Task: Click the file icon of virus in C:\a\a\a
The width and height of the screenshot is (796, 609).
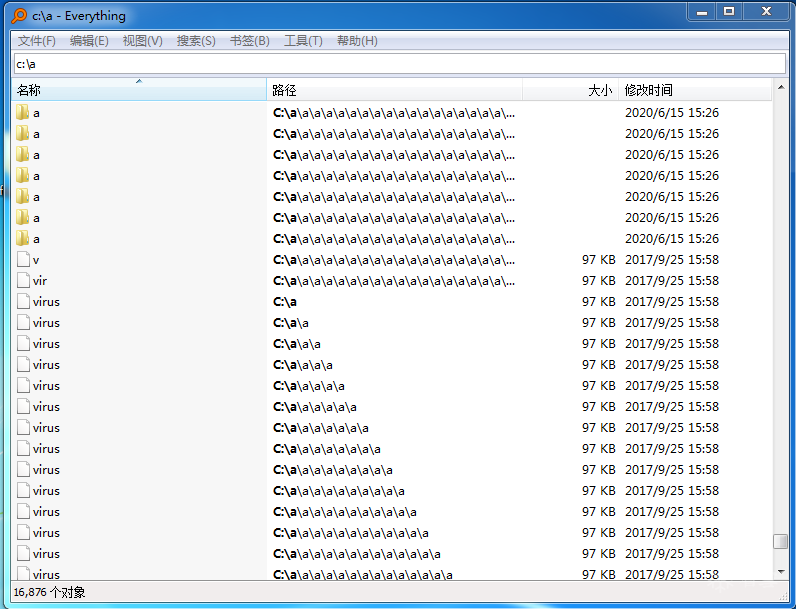Action: (x=23, y=344)
